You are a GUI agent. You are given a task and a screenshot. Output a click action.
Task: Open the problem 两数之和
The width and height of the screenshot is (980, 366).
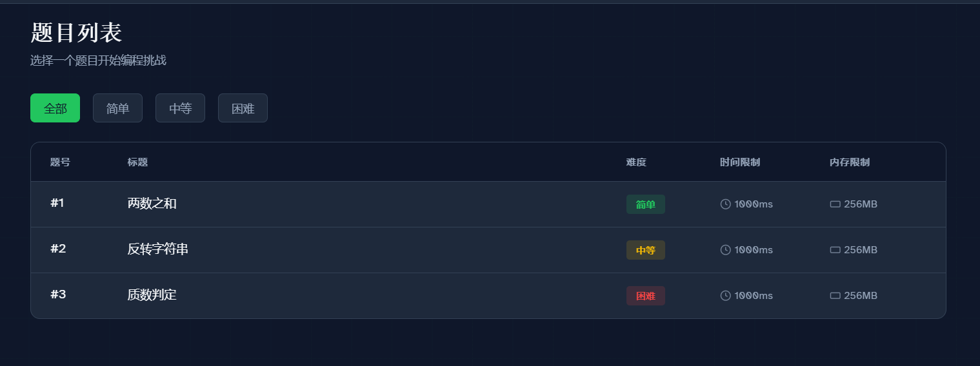tap(152, 204)
